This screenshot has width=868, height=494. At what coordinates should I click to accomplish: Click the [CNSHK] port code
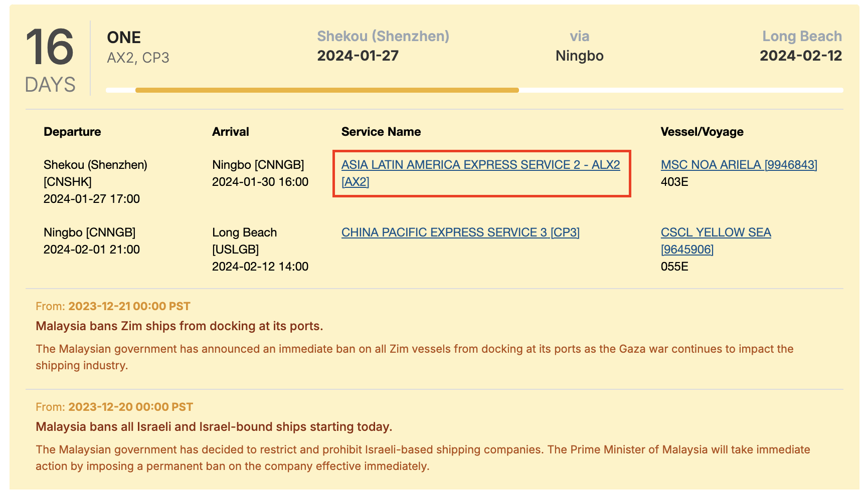click(68, 182)
